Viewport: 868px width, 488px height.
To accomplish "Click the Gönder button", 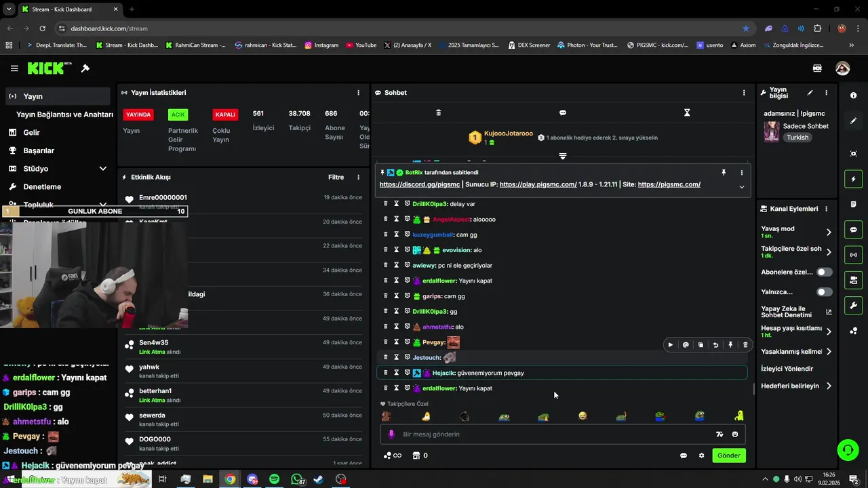I will pos(729,455).
